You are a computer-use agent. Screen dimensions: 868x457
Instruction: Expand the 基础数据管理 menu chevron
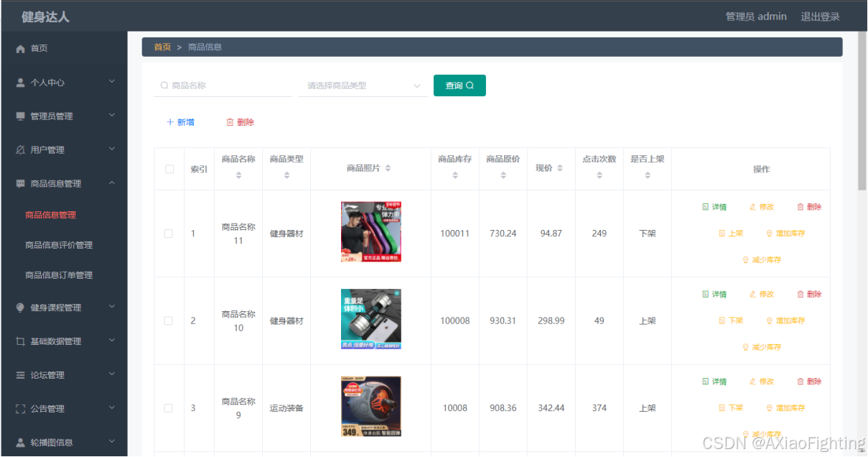tap(112, 341)
